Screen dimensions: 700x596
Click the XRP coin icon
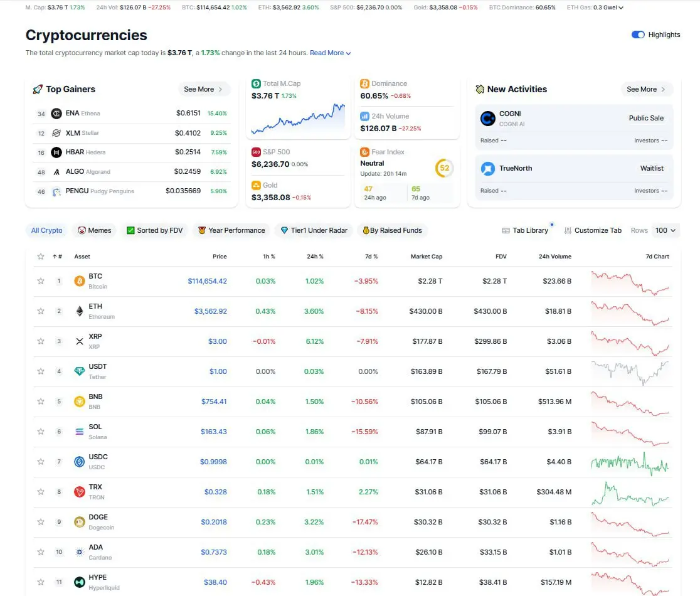click(x=80, y=341)
